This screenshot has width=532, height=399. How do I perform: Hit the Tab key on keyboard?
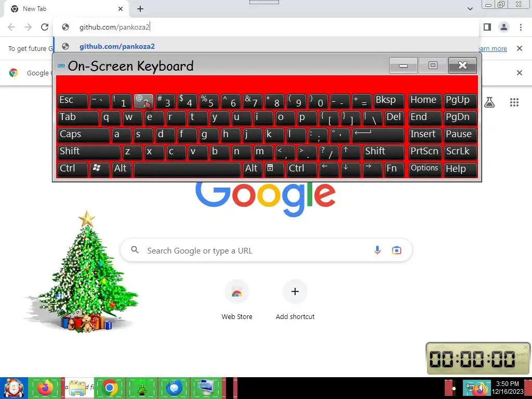pyautogui.click(x=78, y=118)
